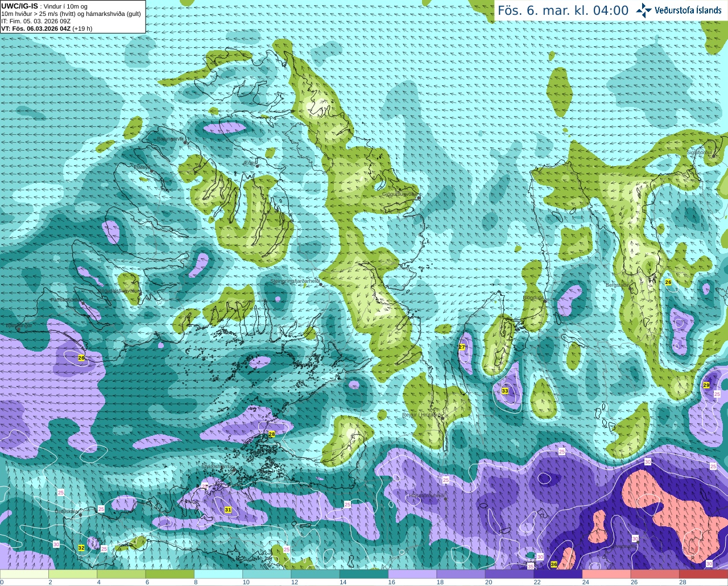
Task: Select the 4–6 m/s legend swatch
Action: (x=121, y=574)
